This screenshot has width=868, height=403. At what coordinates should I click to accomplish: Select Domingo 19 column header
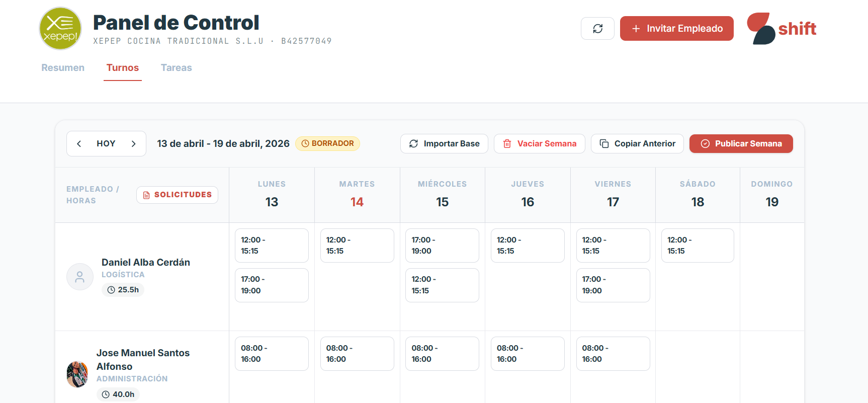[772, 195]
